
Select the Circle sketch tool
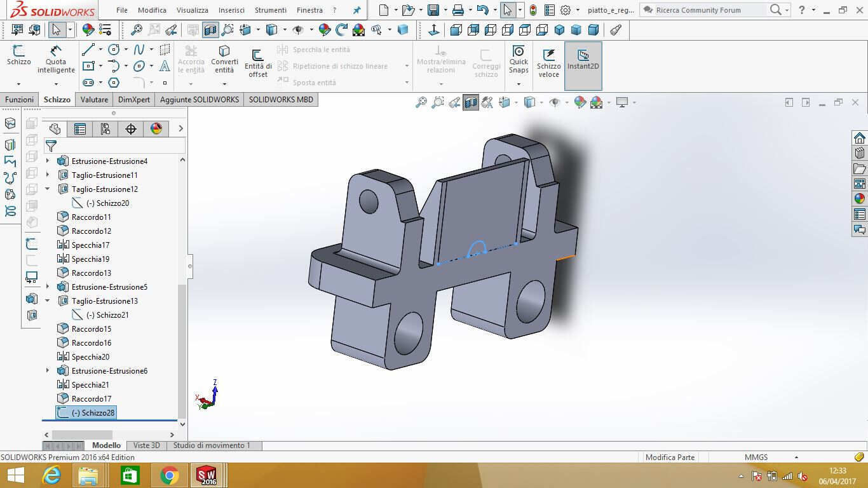[114, 50]
